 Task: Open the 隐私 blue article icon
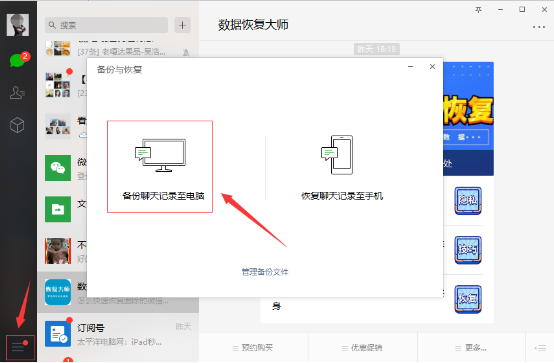click(468, 201)
